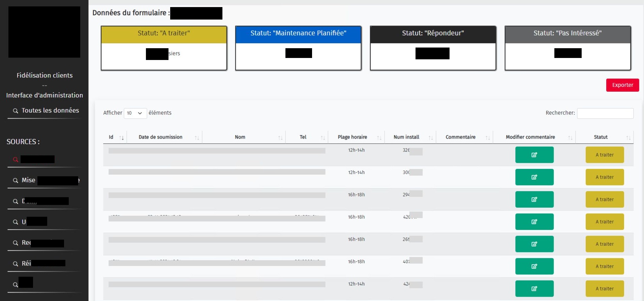Change status of install 424 row

point(605,289)
